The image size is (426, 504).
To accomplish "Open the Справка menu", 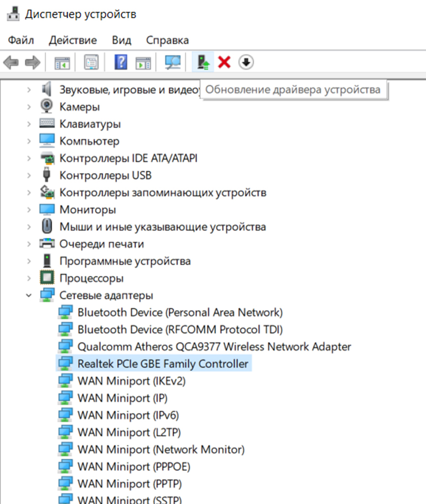I will [x=167, y=40].
